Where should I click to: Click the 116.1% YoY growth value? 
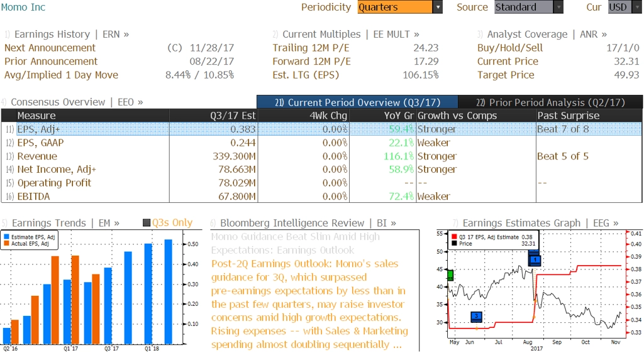pyautogui.click(x=399, y=156)
